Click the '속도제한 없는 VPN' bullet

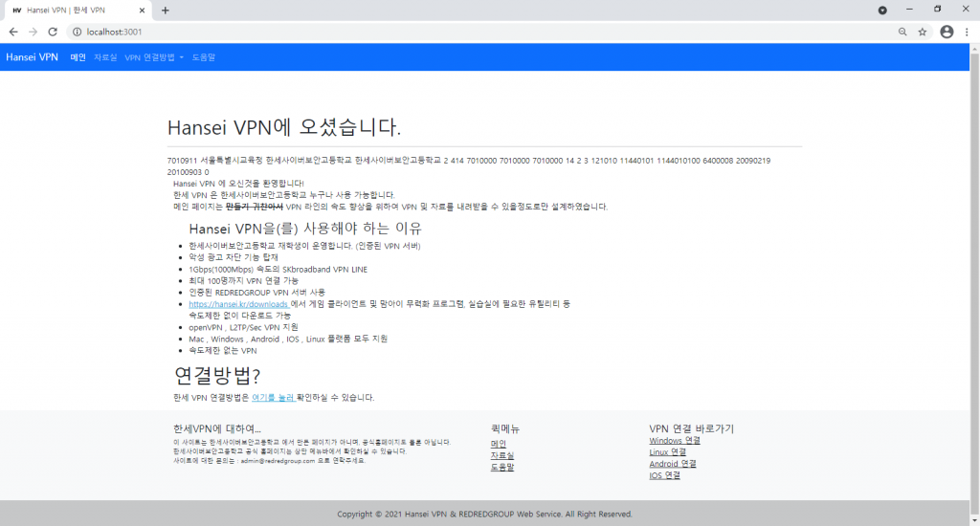point(222,350)
